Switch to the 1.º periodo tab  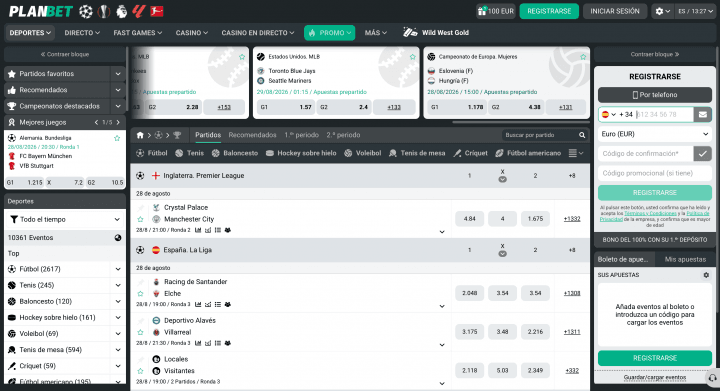(301, 135)
